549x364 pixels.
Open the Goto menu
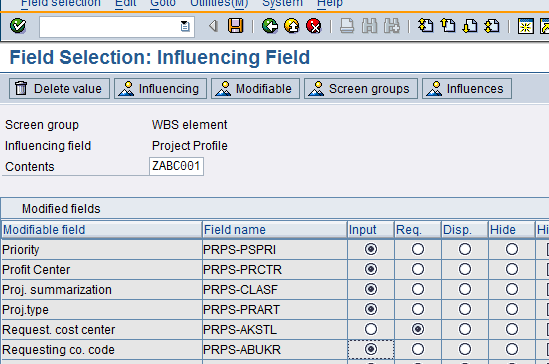click(x=163, y=3)
